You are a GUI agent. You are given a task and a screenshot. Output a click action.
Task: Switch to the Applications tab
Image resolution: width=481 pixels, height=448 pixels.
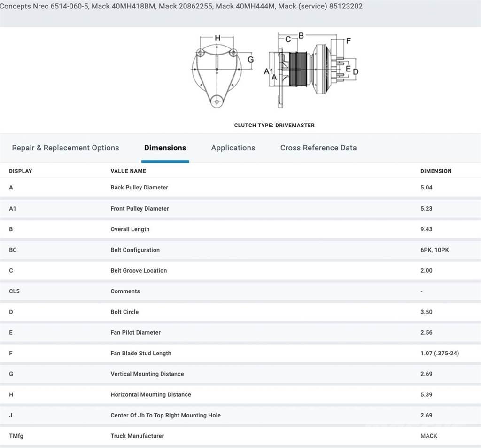click(233, 148)
